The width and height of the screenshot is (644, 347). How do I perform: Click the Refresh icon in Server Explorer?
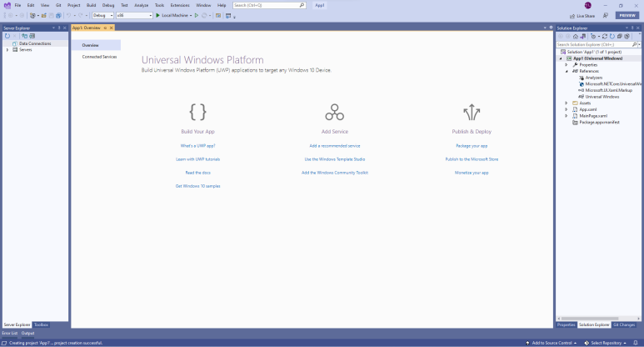click(x=7, y=36)
